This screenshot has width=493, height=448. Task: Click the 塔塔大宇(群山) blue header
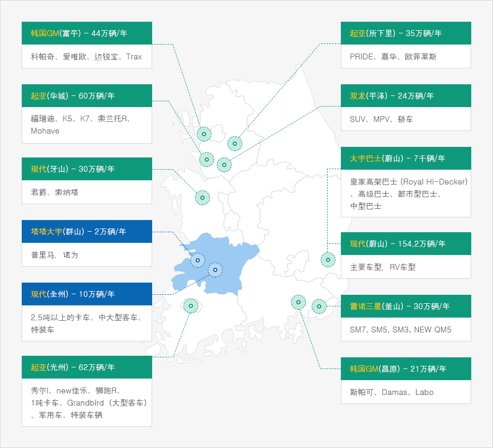pos(87,231)
